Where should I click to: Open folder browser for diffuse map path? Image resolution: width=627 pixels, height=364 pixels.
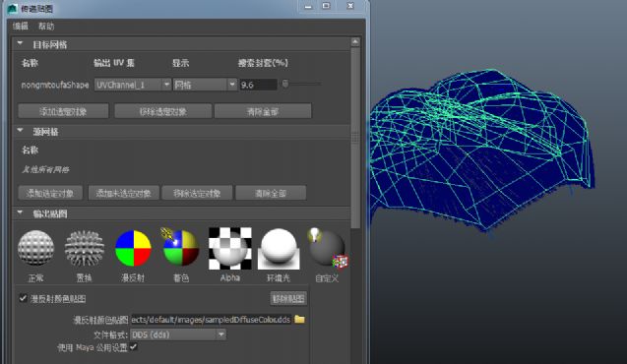[x=299, y=320]
